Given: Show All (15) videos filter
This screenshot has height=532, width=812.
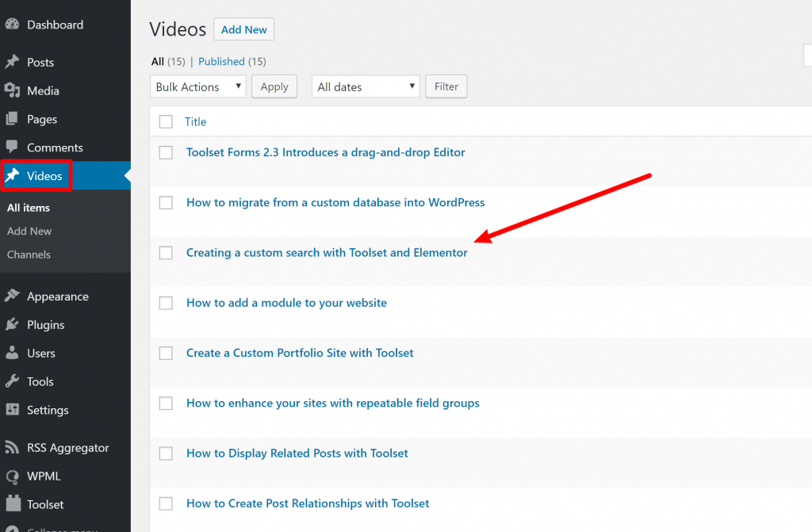Looking at the screenshot, I should pyautogui.click(x=168, y=61).
